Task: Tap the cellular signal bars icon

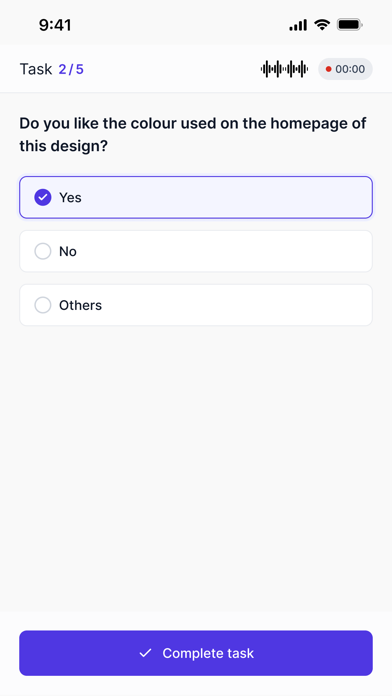Action: pos(298,25)
